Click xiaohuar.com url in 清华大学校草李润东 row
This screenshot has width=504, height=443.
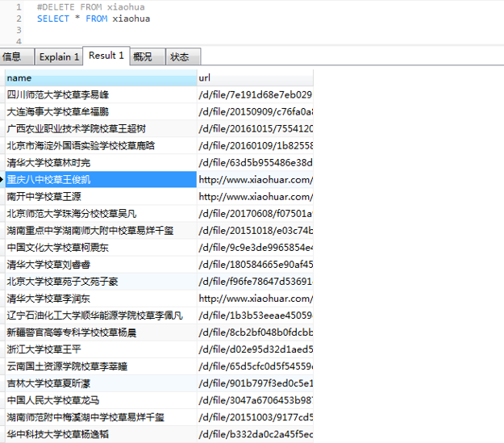click(255, 299)
